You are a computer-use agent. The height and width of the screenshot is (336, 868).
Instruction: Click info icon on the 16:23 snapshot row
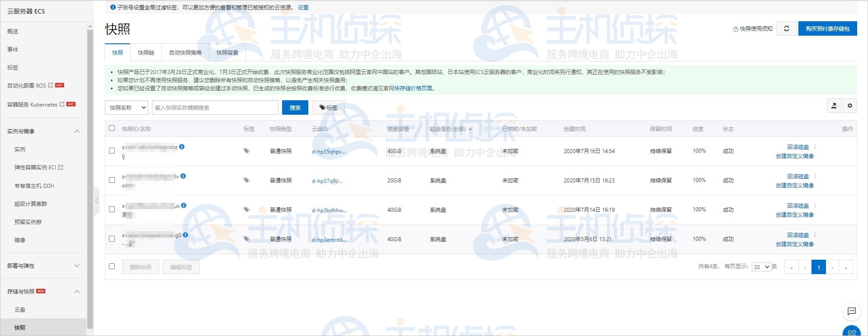click(x=183, y=176)
